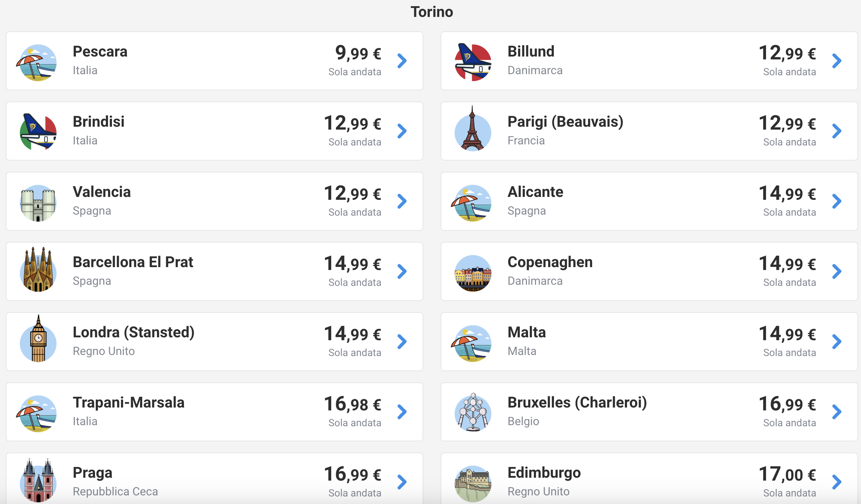Screen dimensions: 861x504
Task: Click the Big Ben icon for Londra
Action: pos(38,339)
